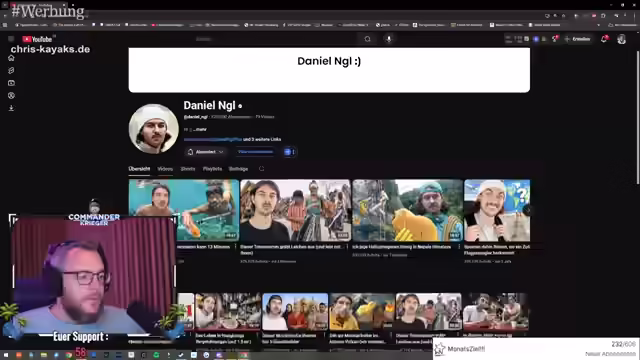Open the notifications bell

(604, 39)
